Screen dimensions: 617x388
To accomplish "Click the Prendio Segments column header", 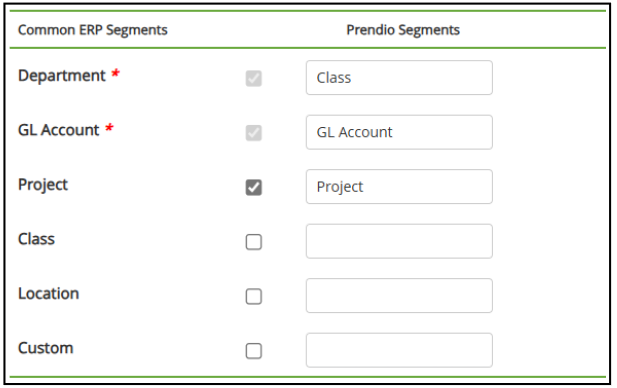I will coord(403,30).
